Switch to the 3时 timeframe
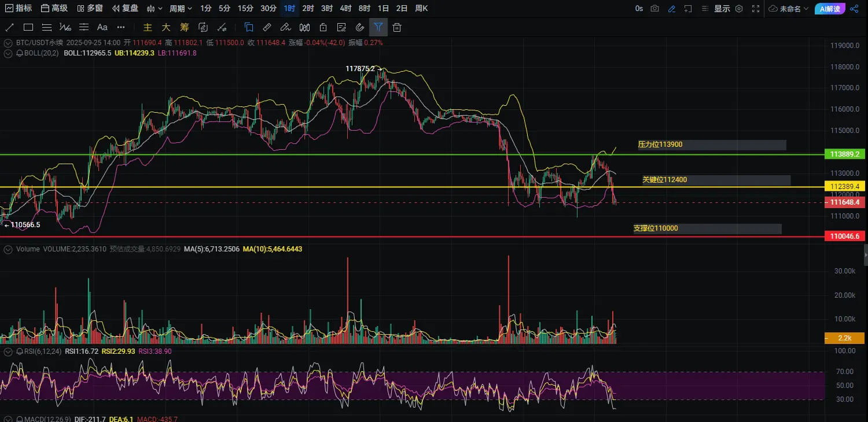 click(x=327, y=8)
